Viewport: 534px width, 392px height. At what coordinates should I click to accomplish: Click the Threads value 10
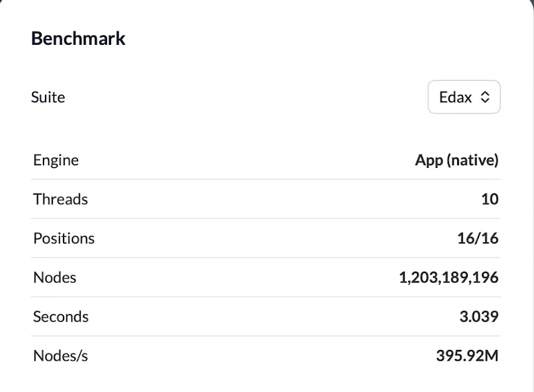point(490,199)
